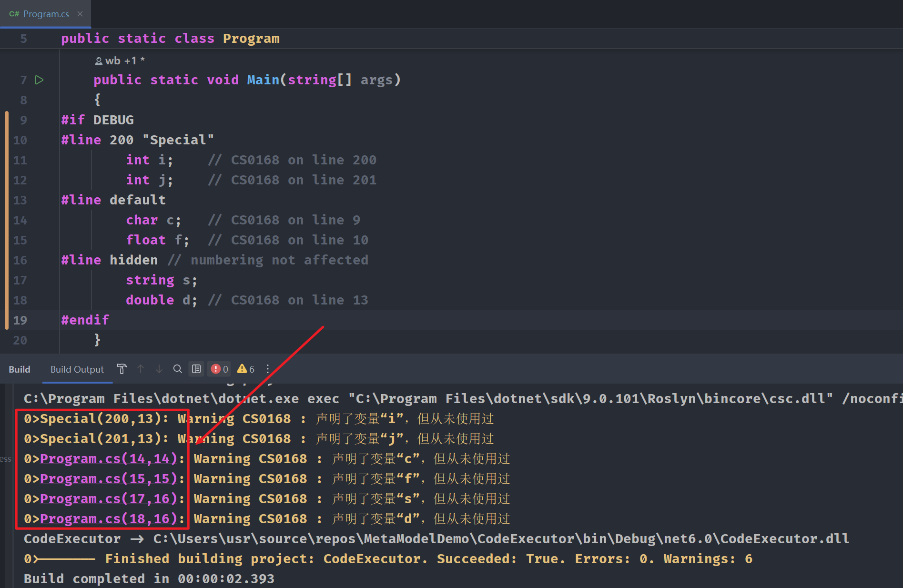This screenshot has height=588, width=903.
Task: Place cursor on 'float f;' declaration
Action: pos(158,240)
